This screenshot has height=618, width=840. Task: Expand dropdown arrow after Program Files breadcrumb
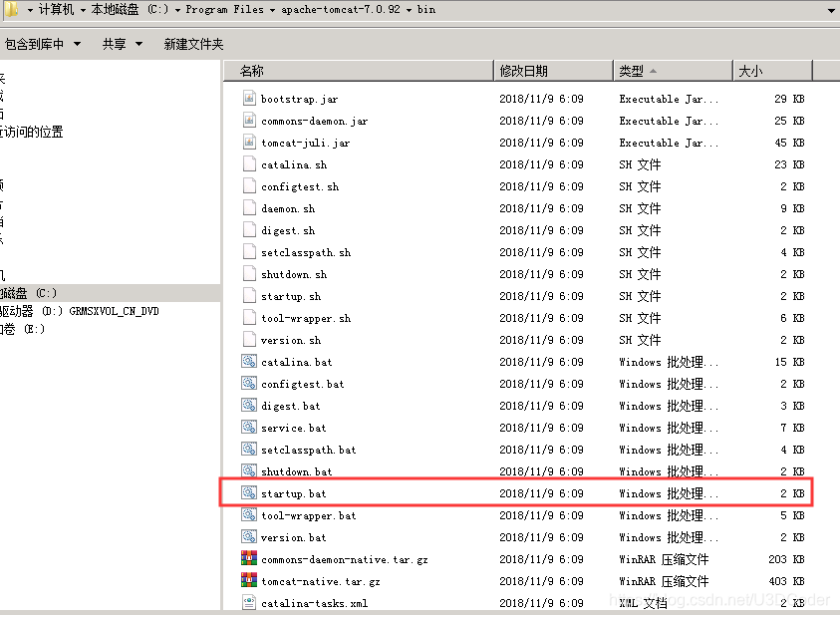273,10
